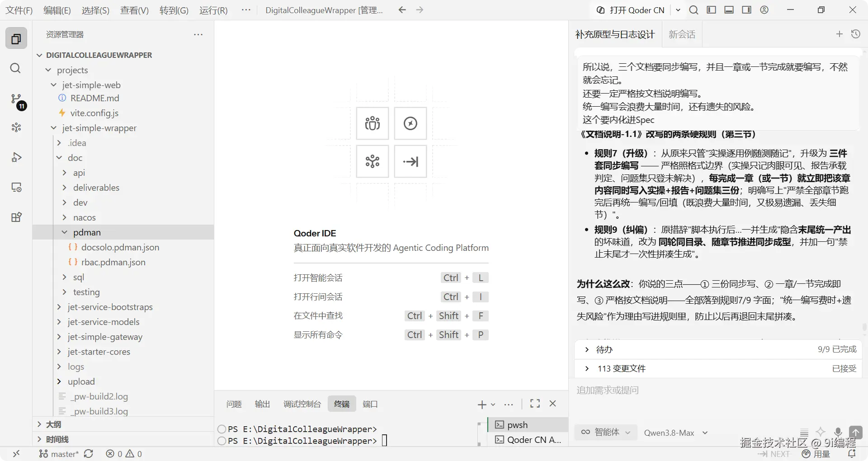Click the master* branch in status bar
The image size is (868, 461).
tap(59, 454)
